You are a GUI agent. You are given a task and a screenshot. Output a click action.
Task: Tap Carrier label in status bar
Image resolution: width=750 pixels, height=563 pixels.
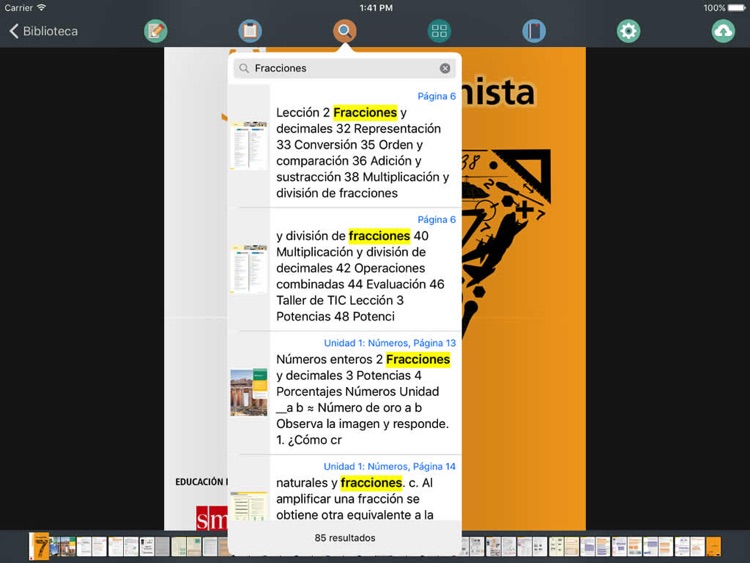[19, 8]
